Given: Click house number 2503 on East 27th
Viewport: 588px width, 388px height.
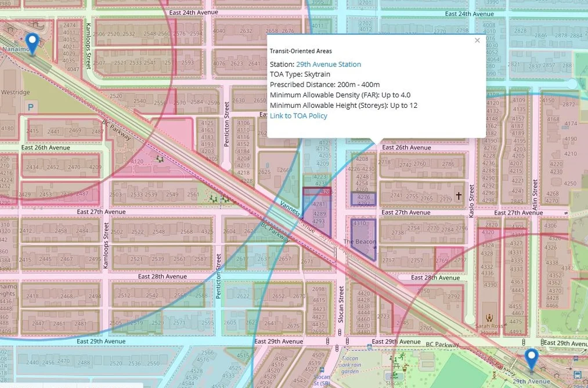Looking at the screenshot, I should click(x=116, y=194).
